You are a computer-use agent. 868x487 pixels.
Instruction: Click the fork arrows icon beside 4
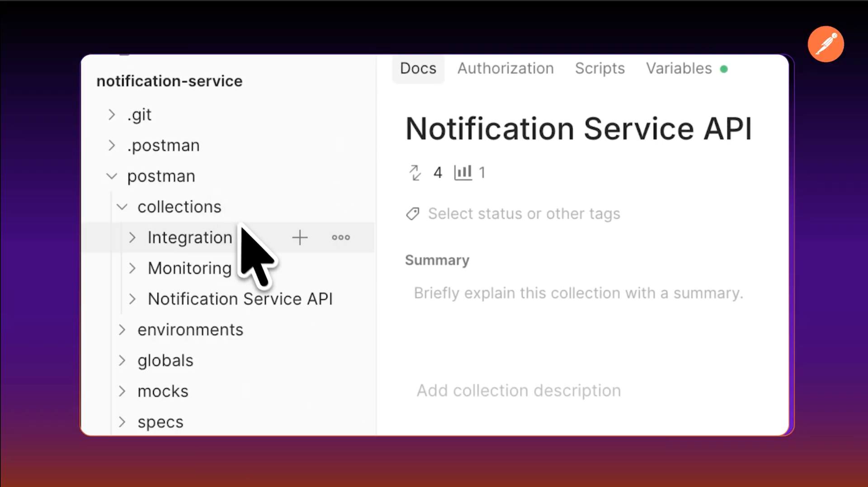point(415,172)
